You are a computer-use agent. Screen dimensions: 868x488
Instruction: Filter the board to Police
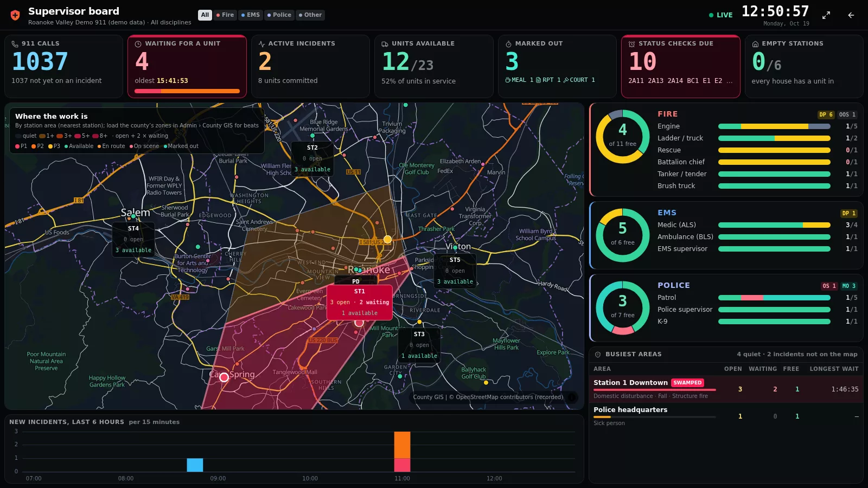(279, 15)
